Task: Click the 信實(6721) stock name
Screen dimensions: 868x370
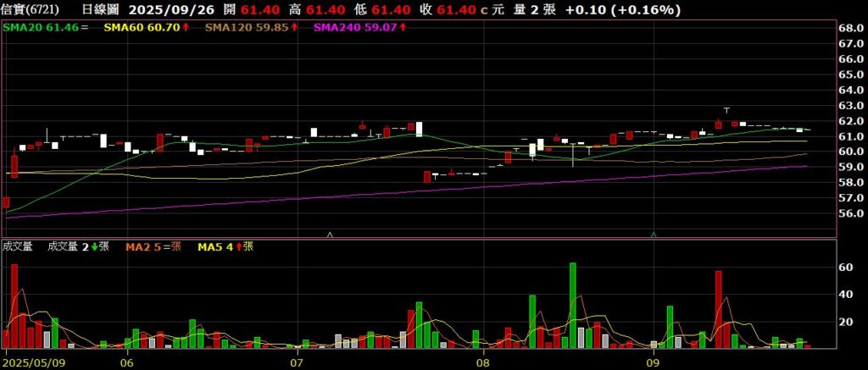Action: pos(31,10)
